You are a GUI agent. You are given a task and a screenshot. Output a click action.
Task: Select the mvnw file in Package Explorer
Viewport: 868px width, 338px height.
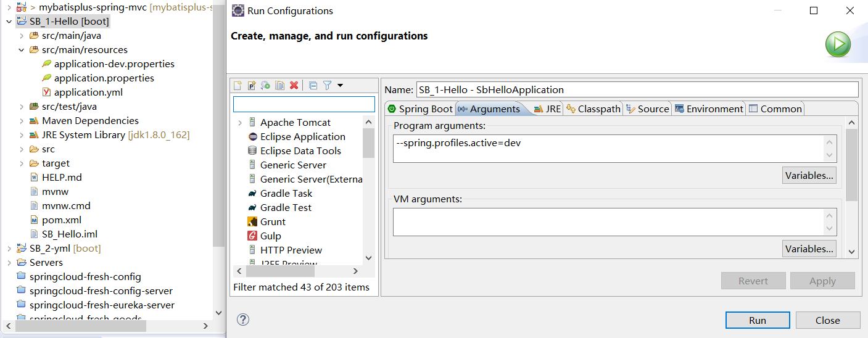(55, 191)
